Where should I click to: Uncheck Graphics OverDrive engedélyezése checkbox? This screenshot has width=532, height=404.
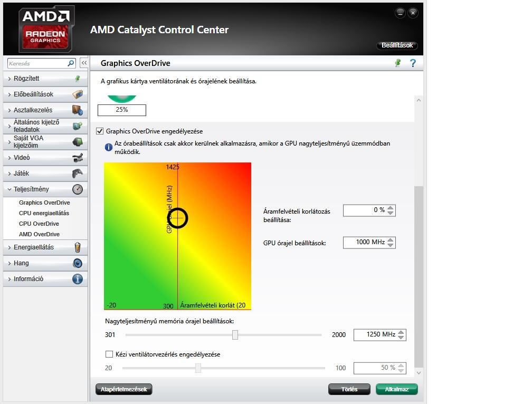pyautogui.click(x=100, y=131)
